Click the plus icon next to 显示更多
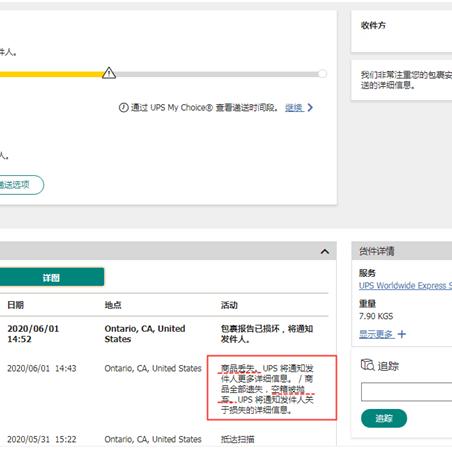This screenshot has height=452, width=452. pyautogui.click(x=402, y=334)
